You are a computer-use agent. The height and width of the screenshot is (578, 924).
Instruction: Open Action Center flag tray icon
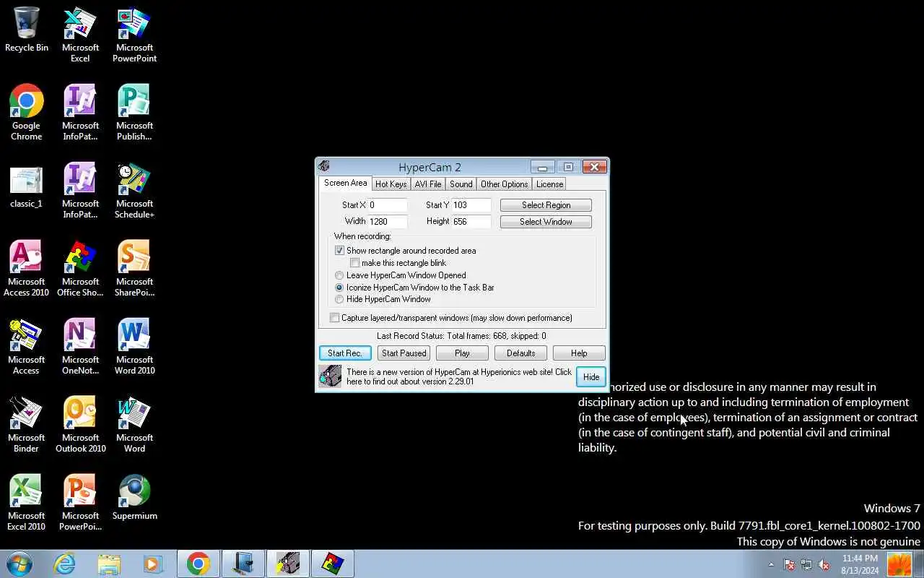[789, 564]
